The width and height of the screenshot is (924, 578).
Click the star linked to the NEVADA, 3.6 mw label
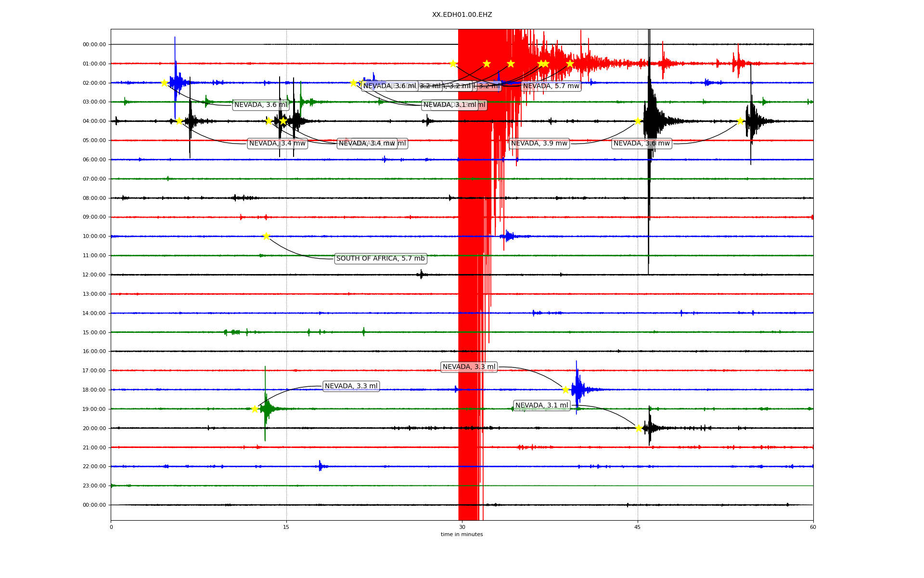coord(740,121)
